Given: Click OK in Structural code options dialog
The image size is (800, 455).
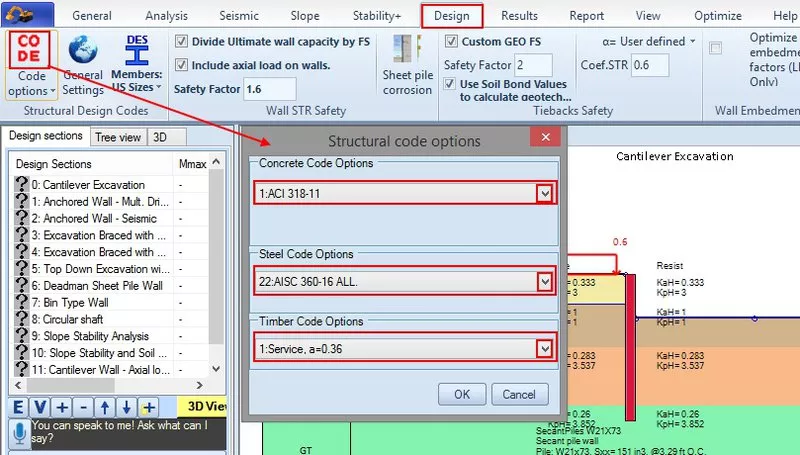Looking at the screenshot, I should point(462,394).
